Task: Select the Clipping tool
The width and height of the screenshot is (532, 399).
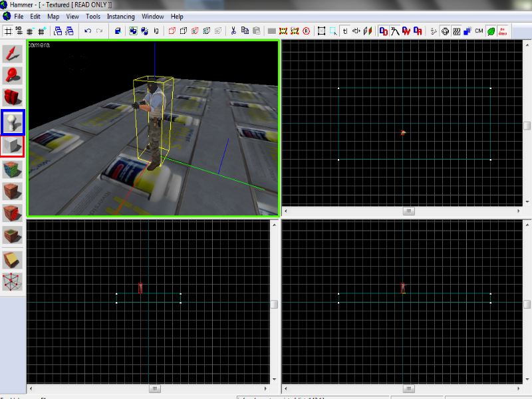Action: click(13, 259)
